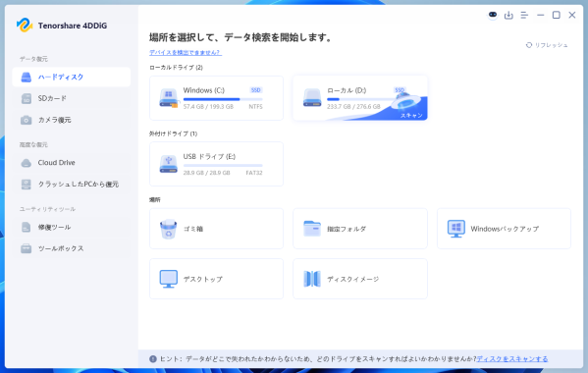Viewport: 588px width, 373px height.
Task: Open ツールボックス in the sidebar
Action: tap(72, 248)
